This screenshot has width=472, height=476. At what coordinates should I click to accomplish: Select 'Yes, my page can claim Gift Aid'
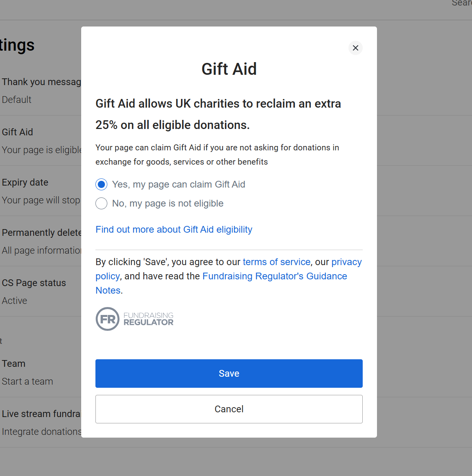point(102,184)
